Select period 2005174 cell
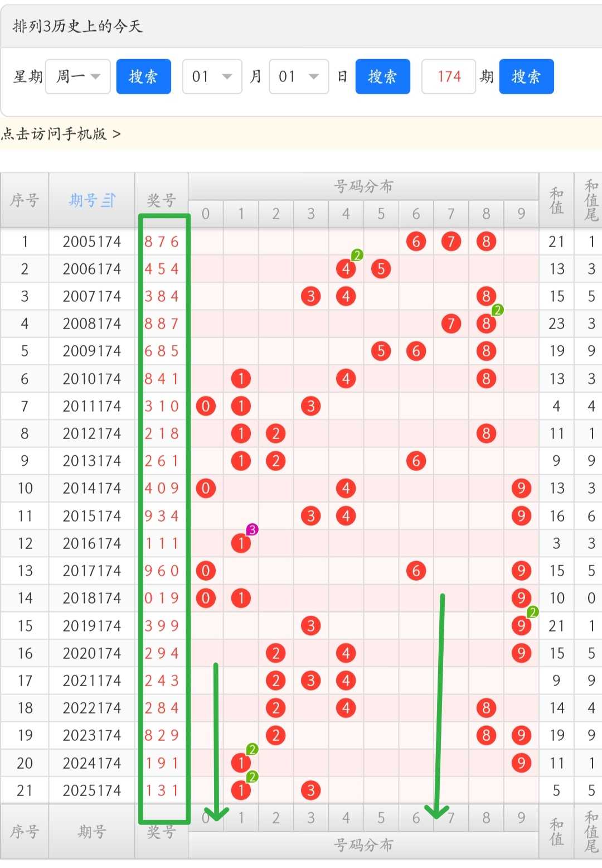The width and height of the screenshot is (602, 868). pos(92,242)
